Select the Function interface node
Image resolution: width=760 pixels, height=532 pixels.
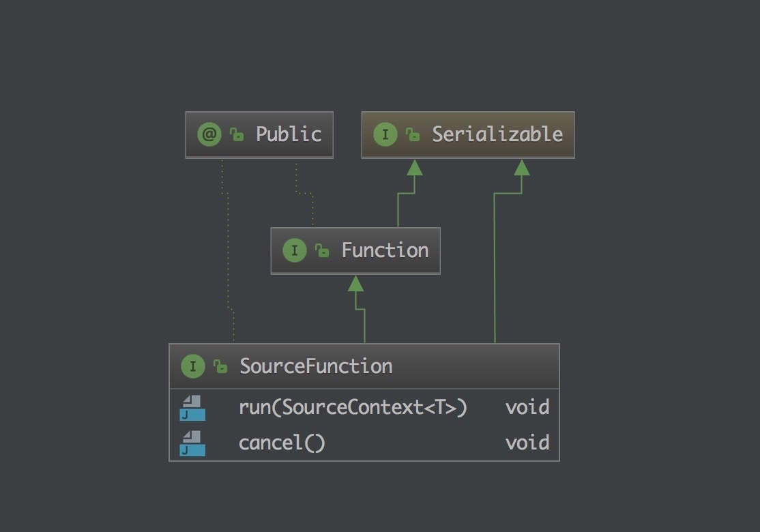[x=355, y=250]
